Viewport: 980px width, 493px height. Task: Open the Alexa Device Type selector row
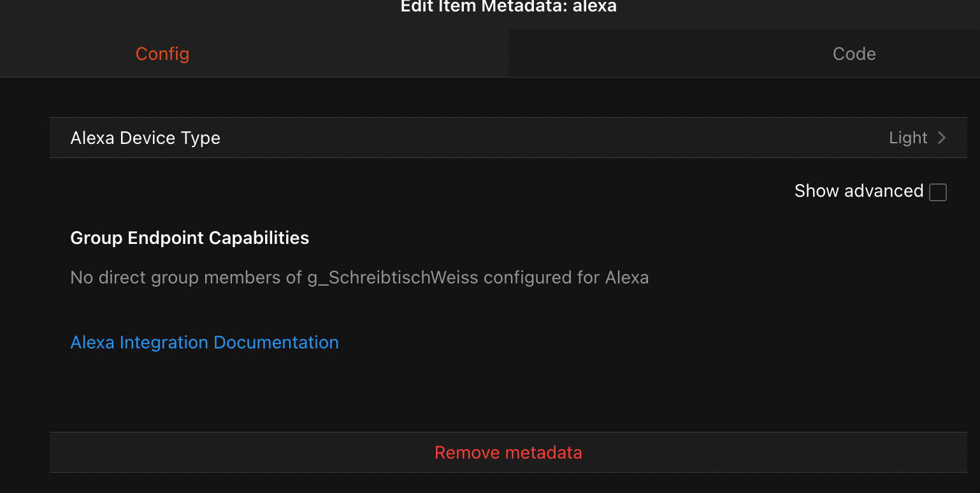[508, 138]
